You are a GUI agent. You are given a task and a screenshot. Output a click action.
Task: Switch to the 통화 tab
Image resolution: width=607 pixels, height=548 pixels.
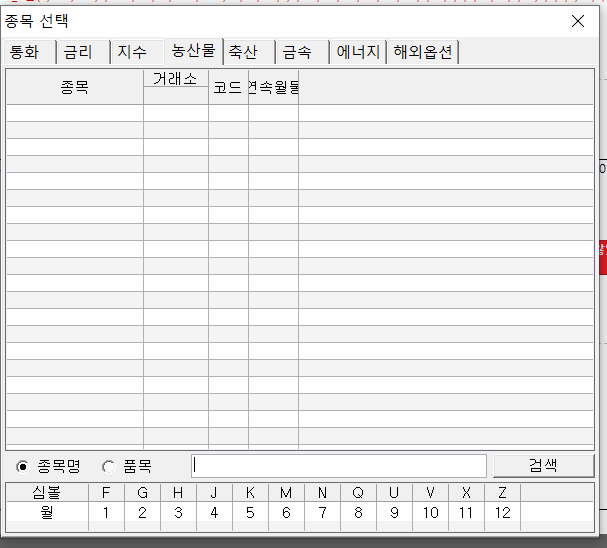pos(25,52)
